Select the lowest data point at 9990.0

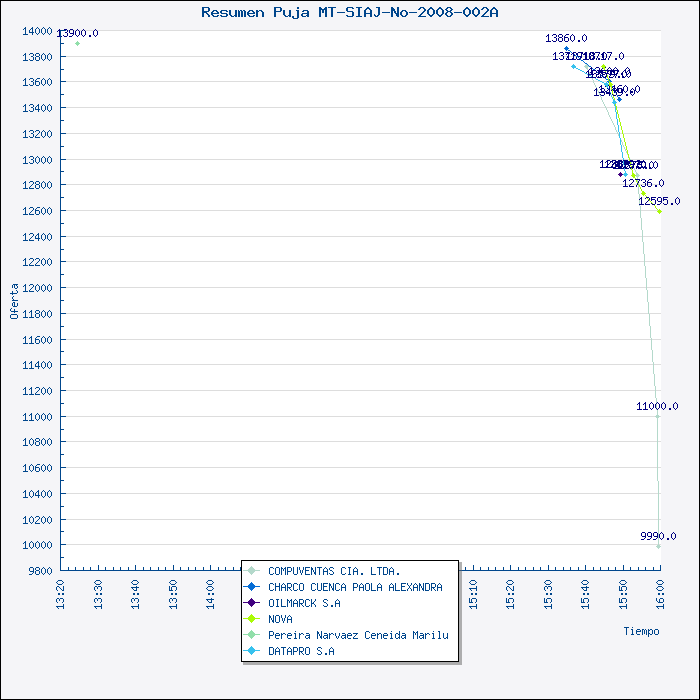(x=658, y=546)
